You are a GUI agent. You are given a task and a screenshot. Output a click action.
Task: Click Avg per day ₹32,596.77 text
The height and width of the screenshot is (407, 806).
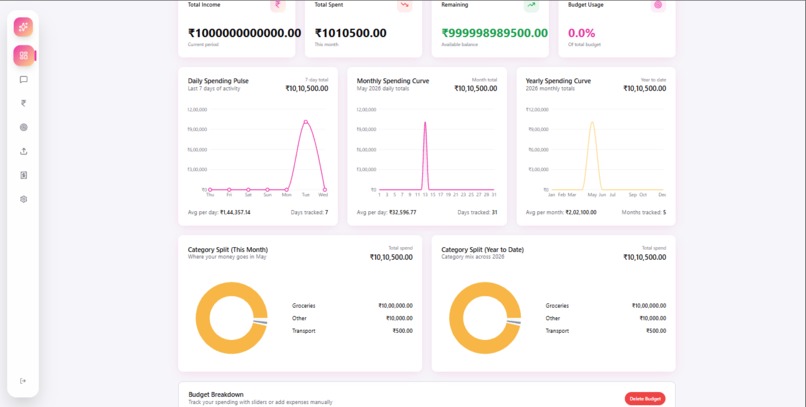[x=387, y=212]
